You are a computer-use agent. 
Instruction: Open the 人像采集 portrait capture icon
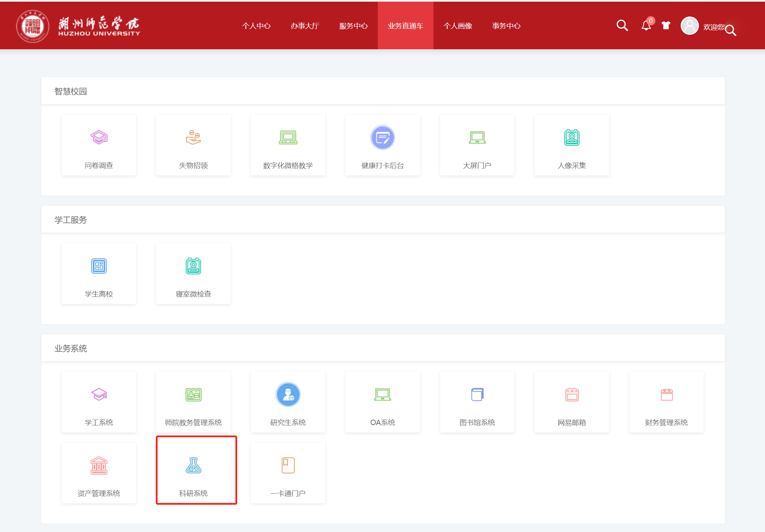(x=572, y=137)
